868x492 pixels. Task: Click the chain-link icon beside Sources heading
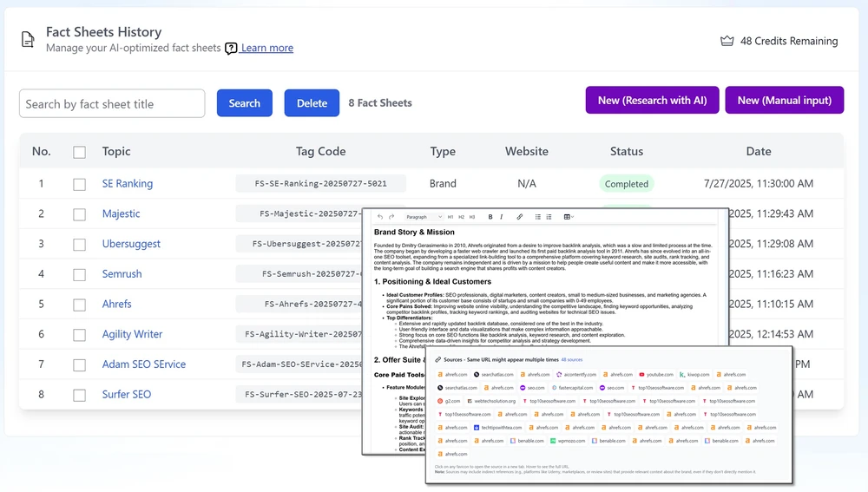437,360
